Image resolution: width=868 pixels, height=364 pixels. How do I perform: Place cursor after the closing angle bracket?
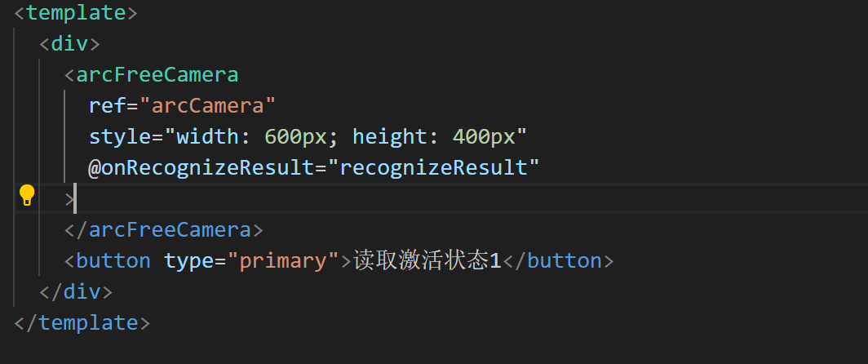click(75, 199)
